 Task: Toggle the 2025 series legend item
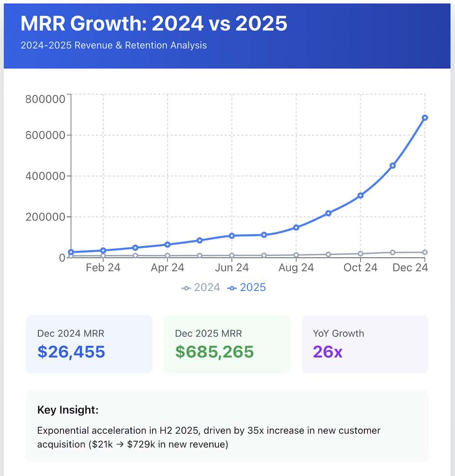point(247,288)
